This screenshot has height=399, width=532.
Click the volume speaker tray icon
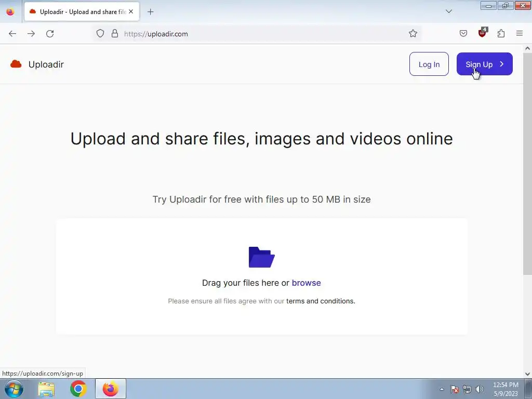tap(480, 389)
